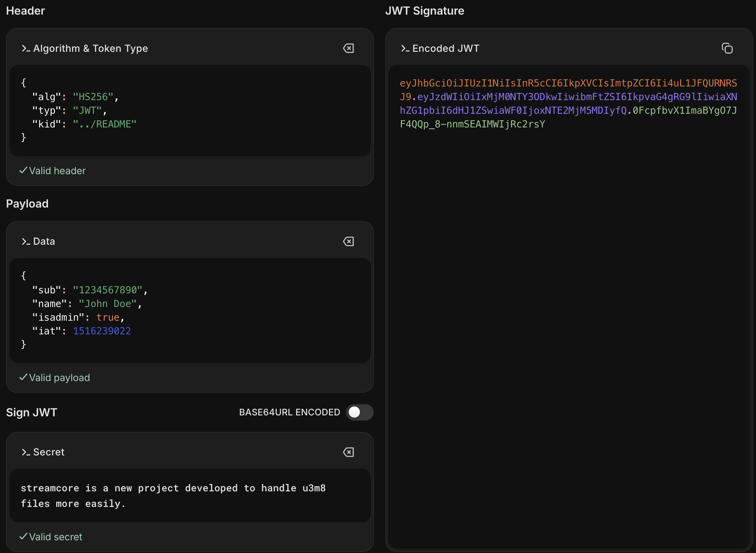The width and height of the screenshot is (756, 553).
Task: Click the isadmin true value in payload
Action: pyautogui.click(x=108, y=317)
